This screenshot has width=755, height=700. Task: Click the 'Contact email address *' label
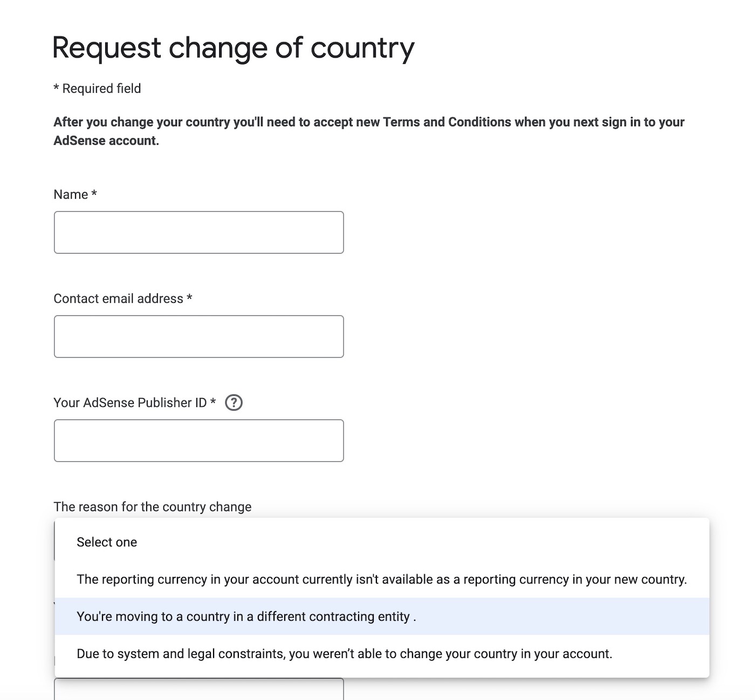[x=122, y=299]
